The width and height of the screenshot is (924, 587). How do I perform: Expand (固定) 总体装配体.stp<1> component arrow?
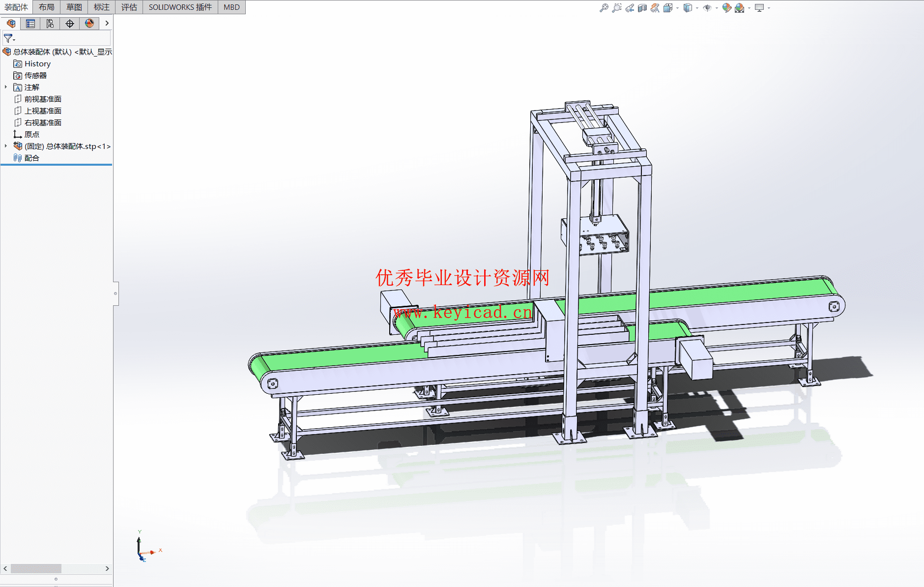point(6,146)
